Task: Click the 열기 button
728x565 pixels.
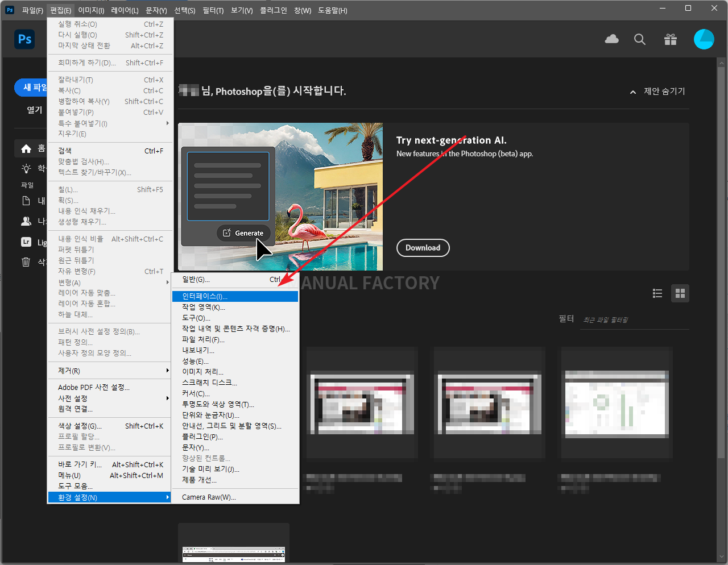Action: pos(34,110)
